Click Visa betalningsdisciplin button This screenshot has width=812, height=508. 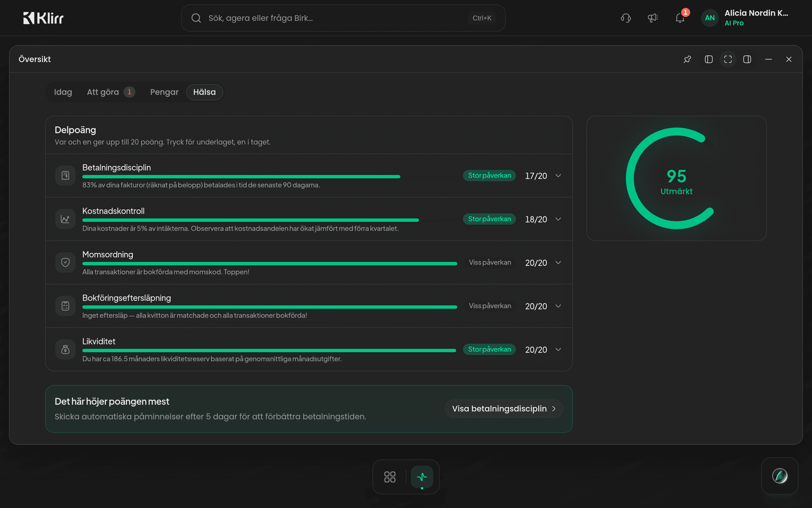tap(504, 409)
